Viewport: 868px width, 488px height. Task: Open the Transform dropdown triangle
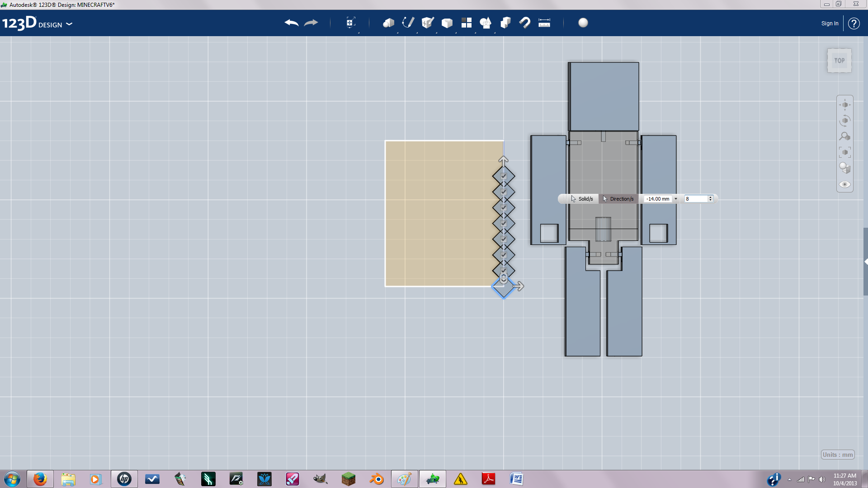(359, 33)
